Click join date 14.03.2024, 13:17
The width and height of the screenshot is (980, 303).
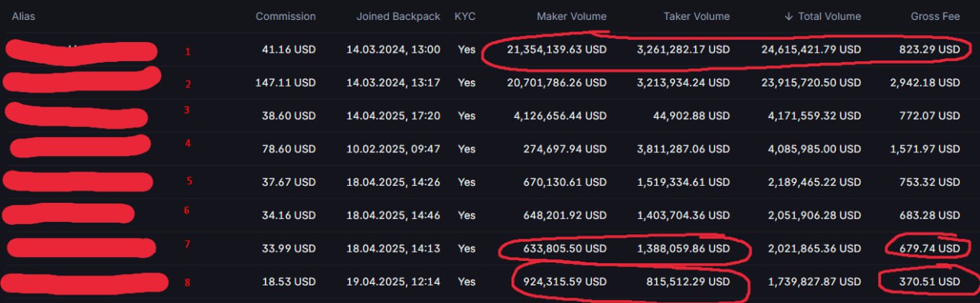click(394, 83)
